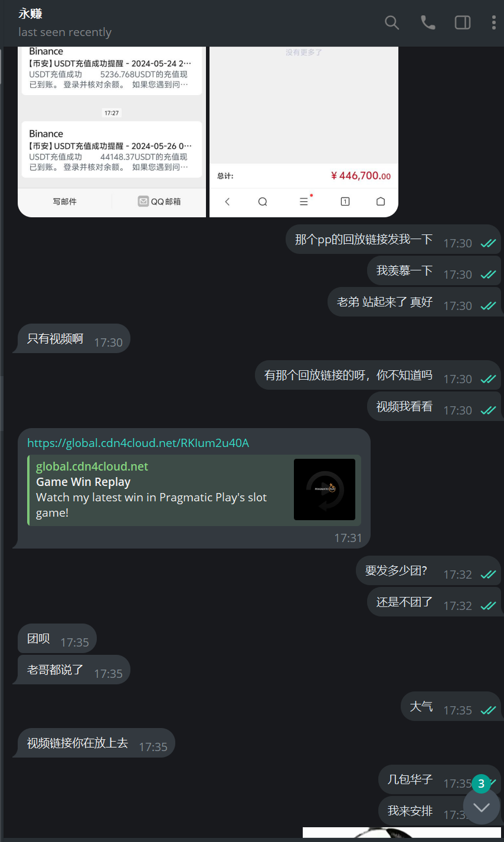Click the Game Win Replay preview title
The width and height of the screenshot is (504, 842).
(83, 482)
